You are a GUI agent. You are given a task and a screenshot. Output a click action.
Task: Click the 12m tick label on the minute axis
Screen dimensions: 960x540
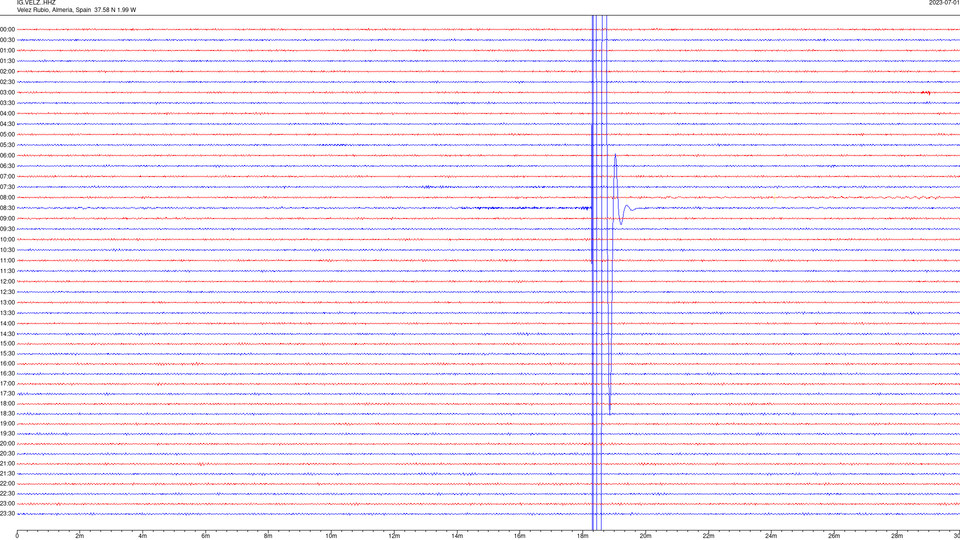[x=394, y=536]
